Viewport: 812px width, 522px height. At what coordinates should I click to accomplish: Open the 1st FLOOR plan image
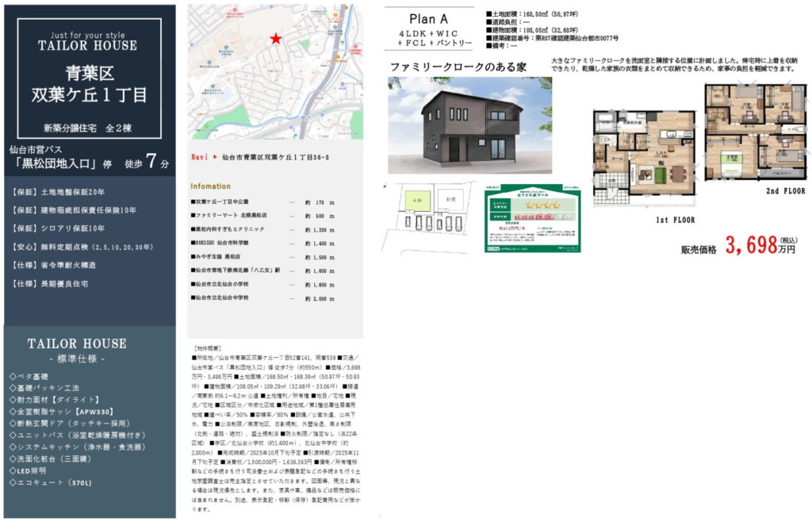[645, 152]
